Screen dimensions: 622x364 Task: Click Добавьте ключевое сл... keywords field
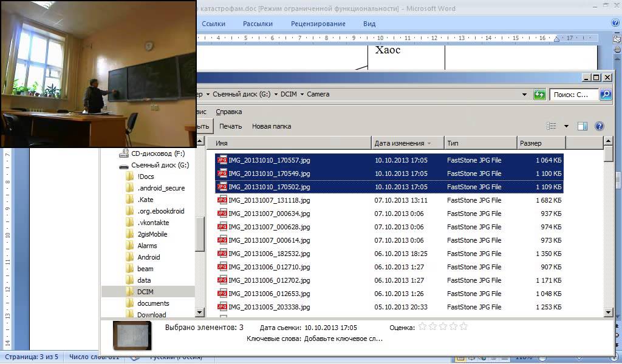coord(343,339)
